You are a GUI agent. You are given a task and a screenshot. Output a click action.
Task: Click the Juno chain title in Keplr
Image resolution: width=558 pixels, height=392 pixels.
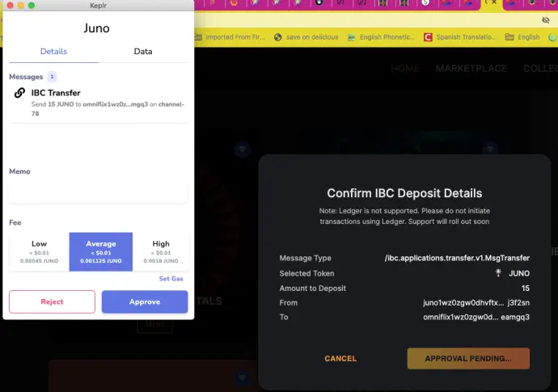tap(97, 28)
